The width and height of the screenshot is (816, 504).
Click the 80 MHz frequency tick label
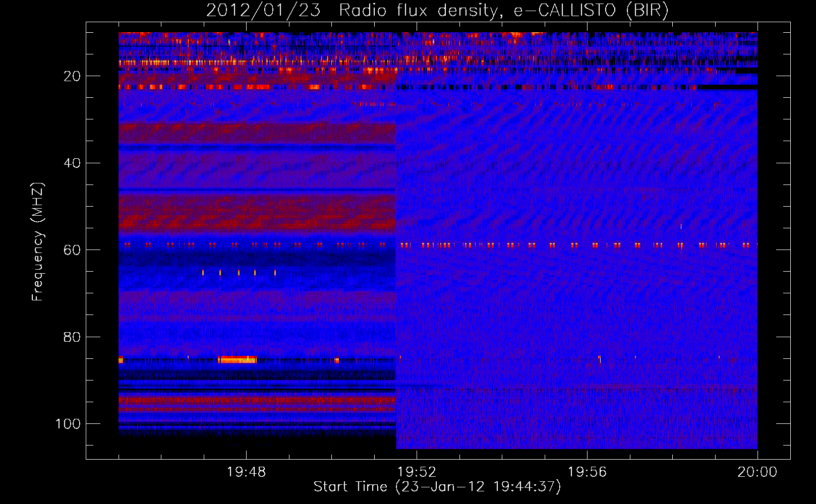point(72,337)
